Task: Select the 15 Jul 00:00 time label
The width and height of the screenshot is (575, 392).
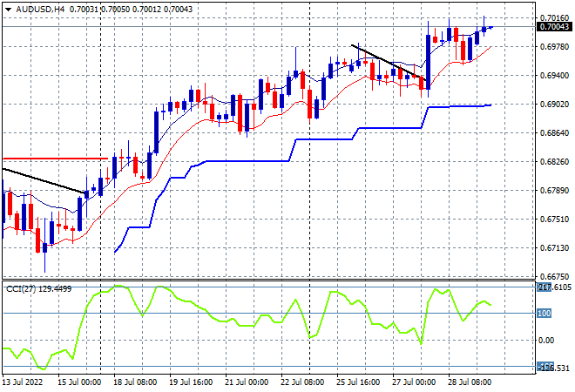Action: pyautogui.click(x=78, y=382)
